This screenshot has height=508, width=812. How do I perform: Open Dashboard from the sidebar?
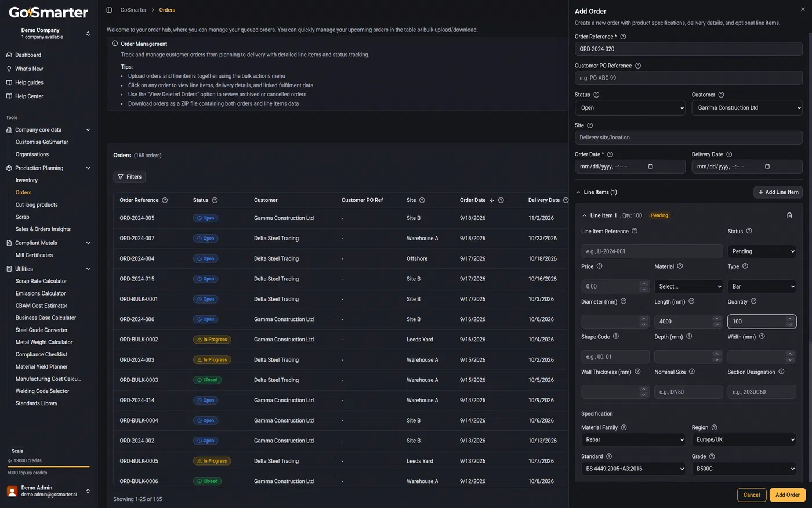28,55
